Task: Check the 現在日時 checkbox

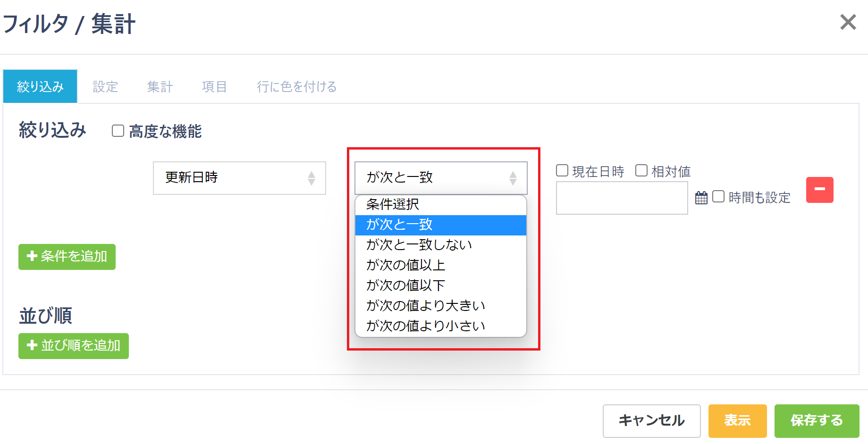Action: coord(561,171)
